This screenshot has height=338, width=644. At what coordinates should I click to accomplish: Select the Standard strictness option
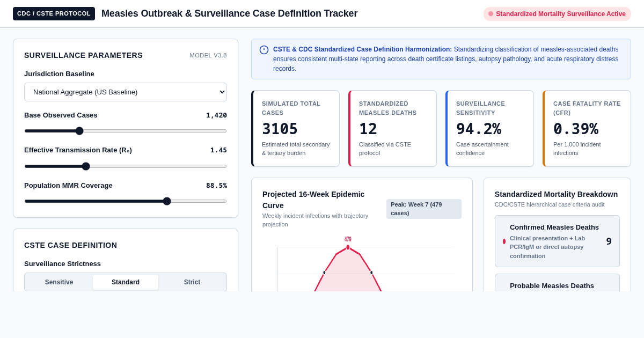(x=126, y=282)
